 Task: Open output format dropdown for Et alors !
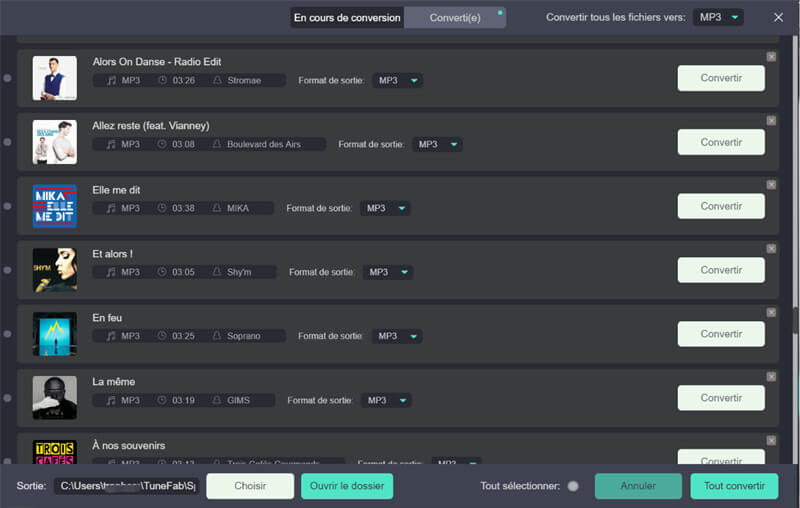(388, 272)
